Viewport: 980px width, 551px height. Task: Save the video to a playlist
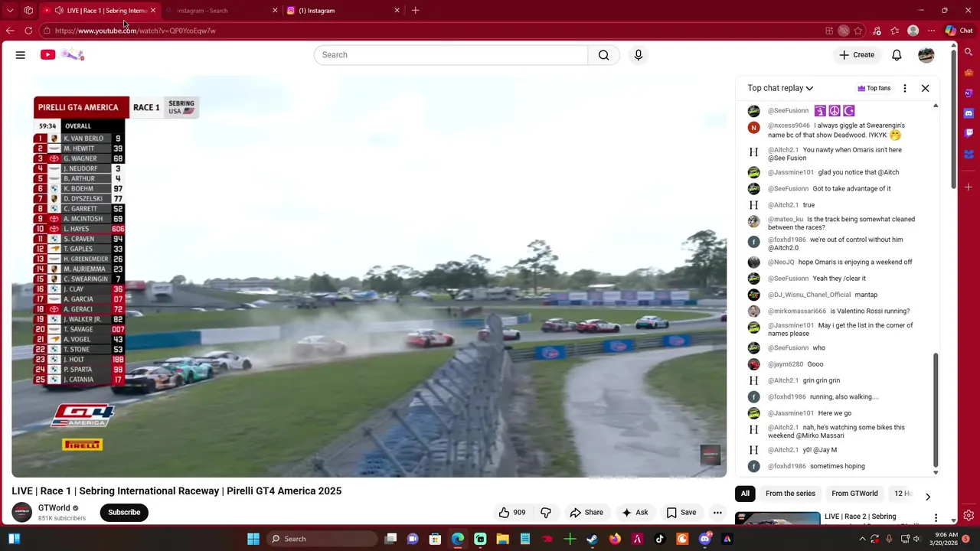(x=681, y=513)
